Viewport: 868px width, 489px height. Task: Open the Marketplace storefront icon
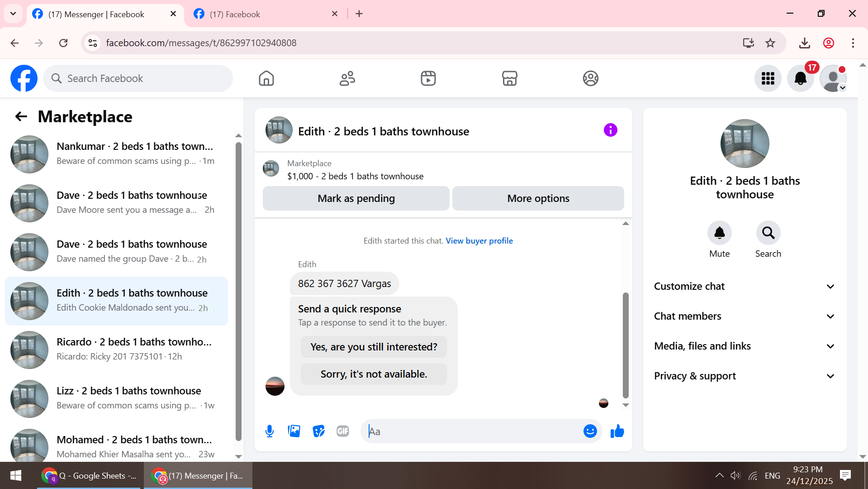coord(510,78)
